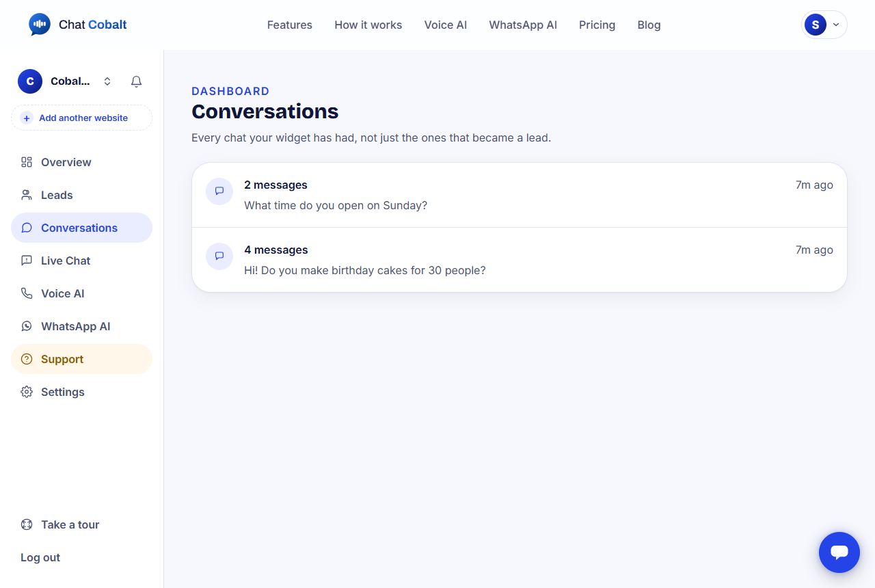Open Settings label in sidebar

coord(63,392)
